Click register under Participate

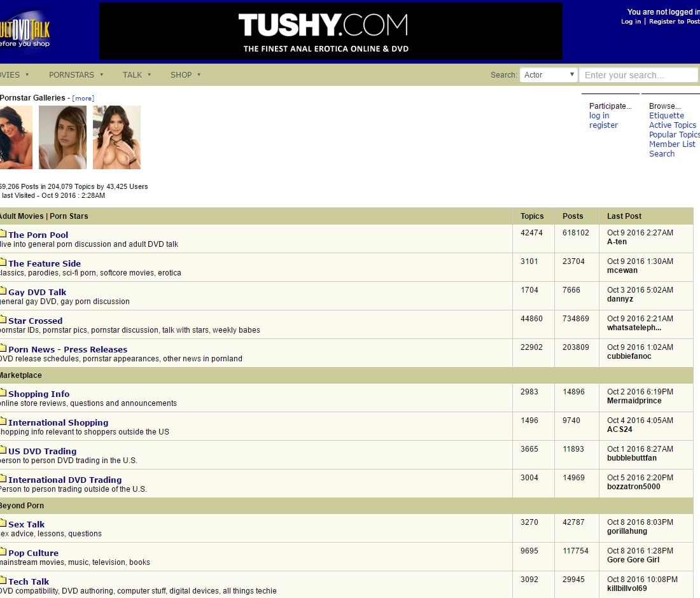tap(603, 125)
